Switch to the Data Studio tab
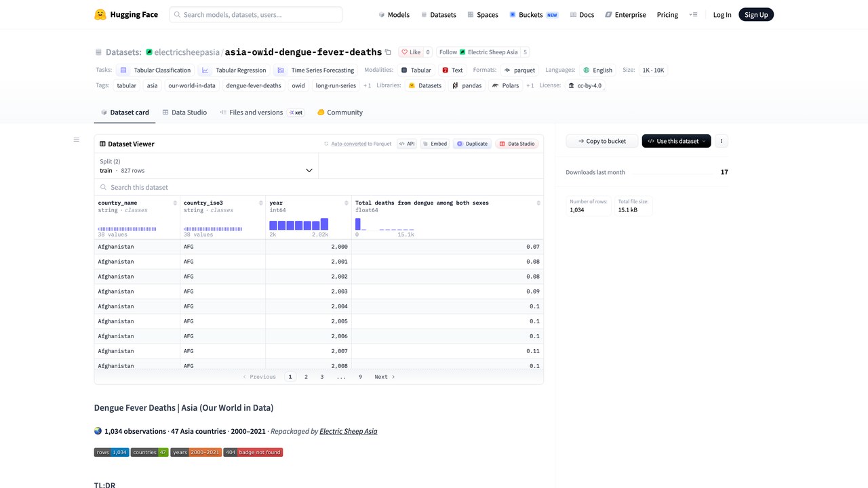 (x=184, y=113)
